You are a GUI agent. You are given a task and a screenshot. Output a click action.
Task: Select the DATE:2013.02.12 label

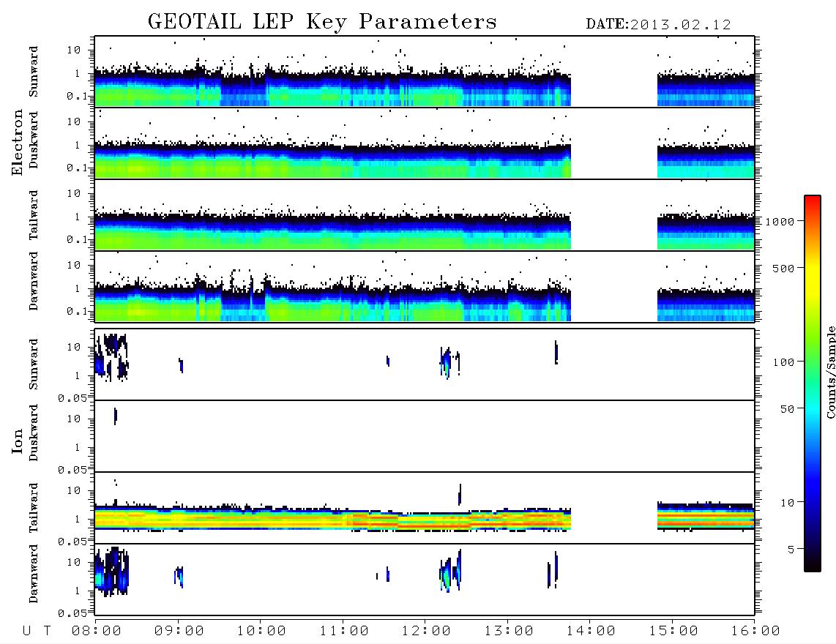[658, 24]
